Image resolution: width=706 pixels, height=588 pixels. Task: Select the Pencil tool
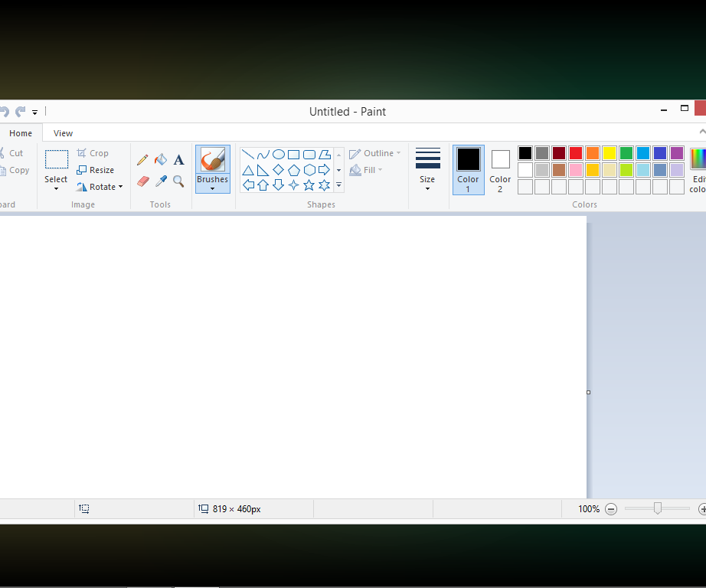[x=142, y=159]
